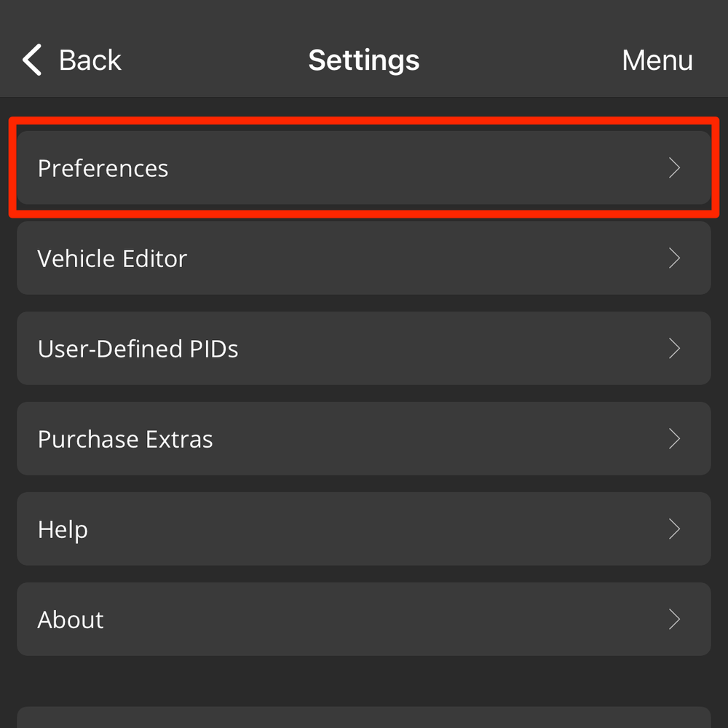Select the Vehicle Editor label
The width and height of the screenshot is (728, 728).
point(112,258)
